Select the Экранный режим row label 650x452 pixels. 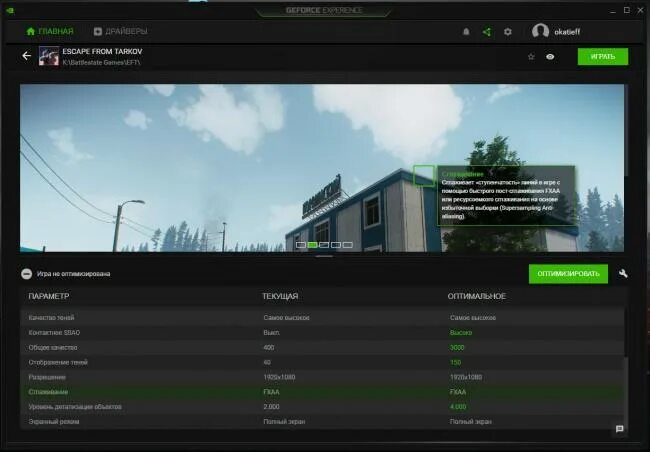54,422
